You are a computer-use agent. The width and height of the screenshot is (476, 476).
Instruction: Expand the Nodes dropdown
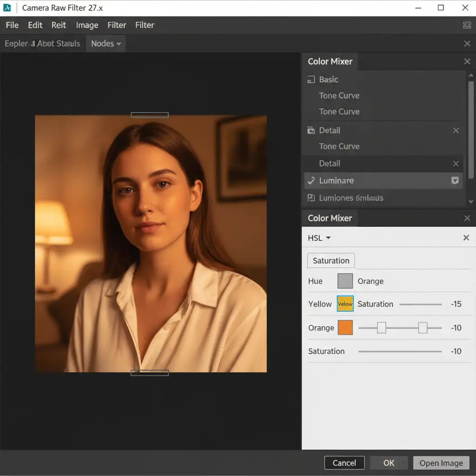tap(106, 44)
